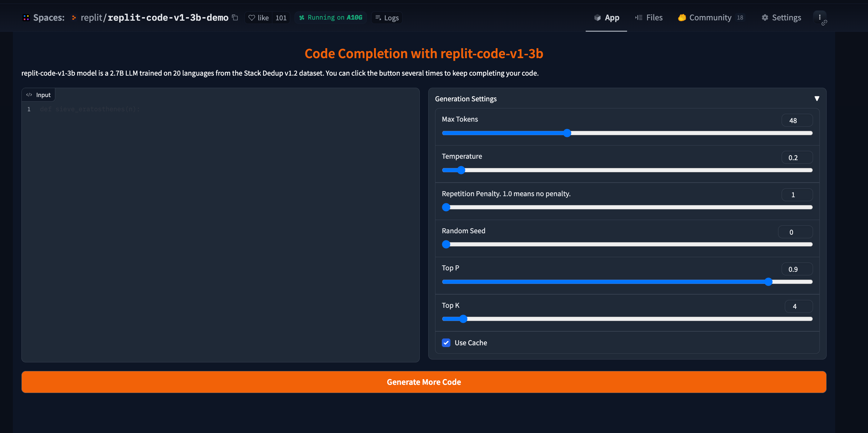868x433 pixels.
Task: Click into the Input code editor line 1
Action: tap(228, 109)
